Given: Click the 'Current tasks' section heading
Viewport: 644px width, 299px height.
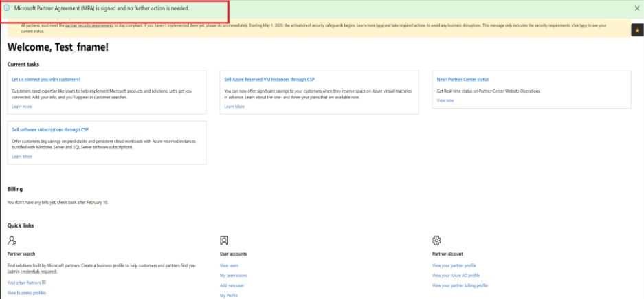Looking at the screenshot, I should pos(23,64).
